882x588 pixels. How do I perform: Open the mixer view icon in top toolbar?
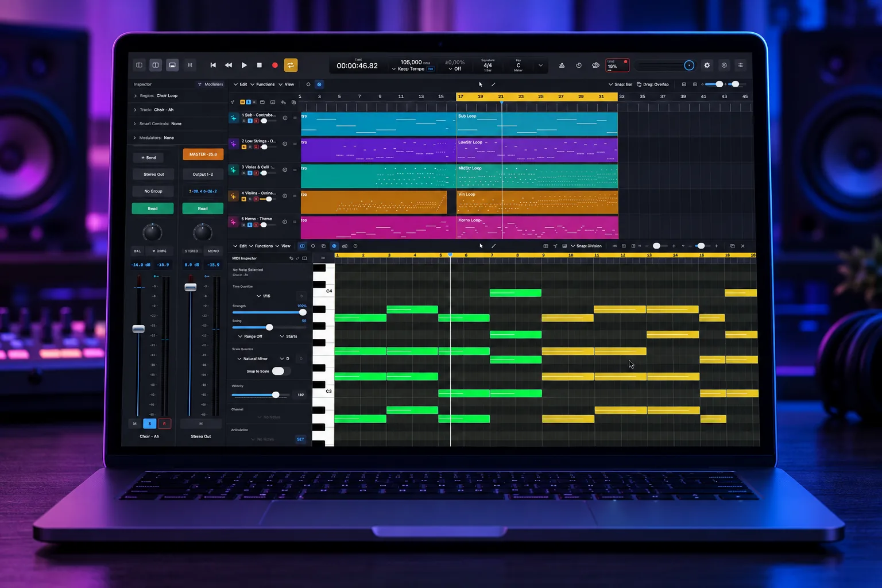coord(189,65)
